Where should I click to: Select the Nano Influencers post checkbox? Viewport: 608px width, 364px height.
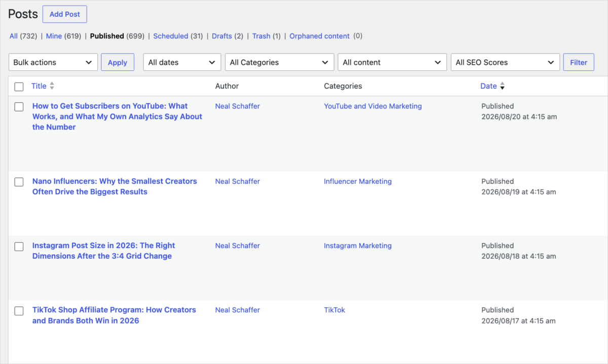tap(19, 182)
